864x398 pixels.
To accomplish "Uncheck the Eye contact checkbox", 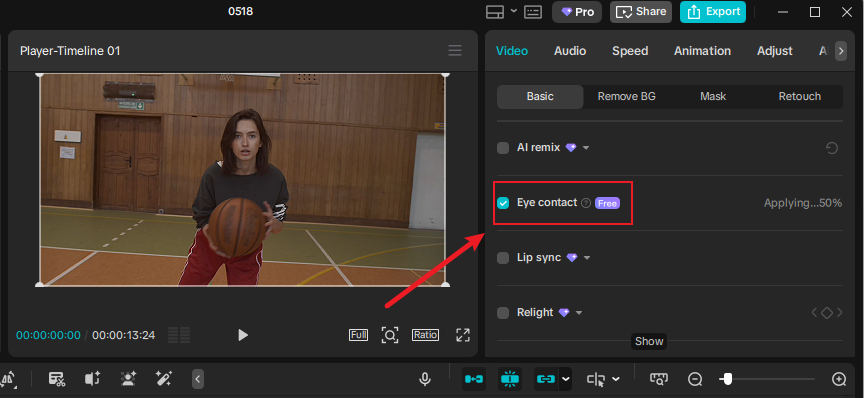I will 503,203.
